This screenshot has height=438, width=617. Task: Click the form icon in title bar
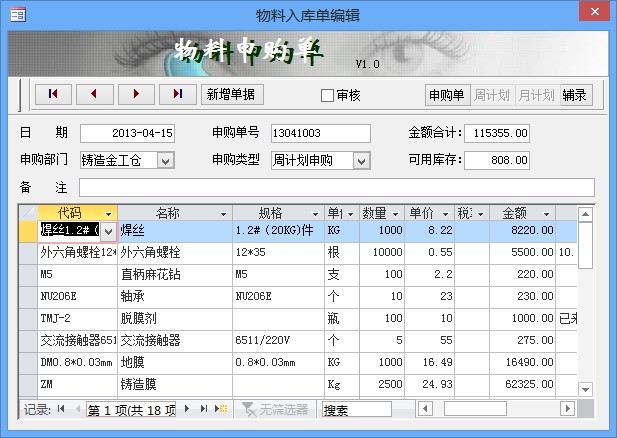click(18, 15)
